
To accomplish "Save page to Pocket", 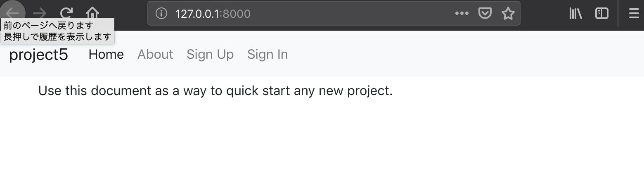I will [x=485, y=14].
